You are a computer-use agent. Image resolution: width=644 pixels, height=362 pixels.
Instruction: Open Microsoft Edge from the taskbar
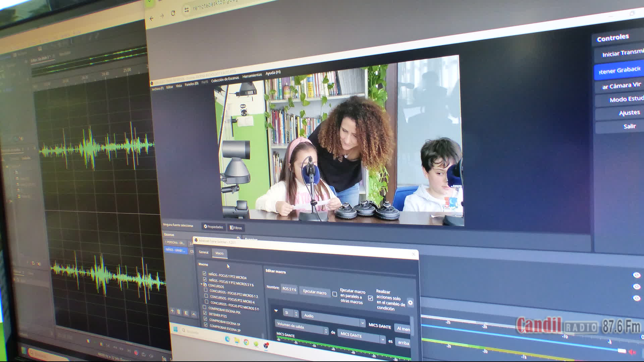point(227,339)
